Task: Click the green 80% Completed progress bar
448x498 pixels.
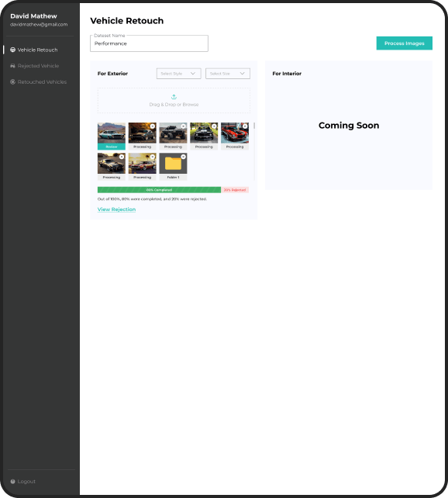Action: click(x=159, y=190)
